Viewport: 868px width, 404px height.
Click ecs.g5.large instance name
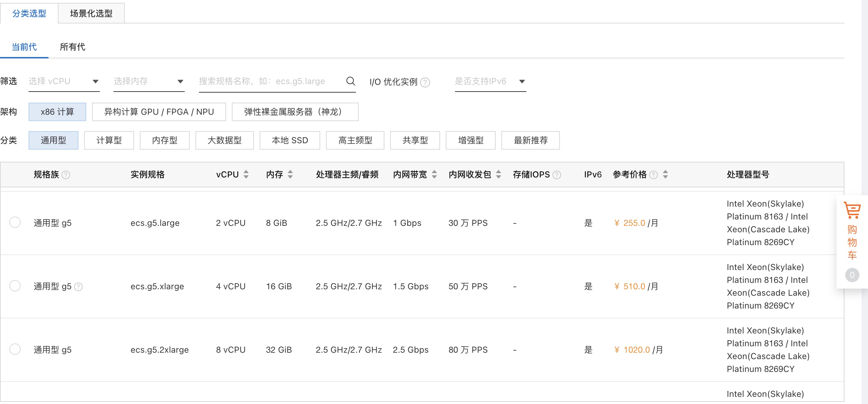pyautogui.click(x=155, y=223)
